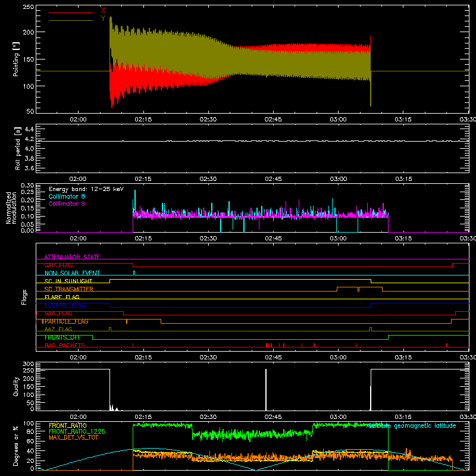The width and height of the screenshot is (476, 476).
Task: Click the cyan 'Collimator 8' legend label
Action: coord(67,196)
